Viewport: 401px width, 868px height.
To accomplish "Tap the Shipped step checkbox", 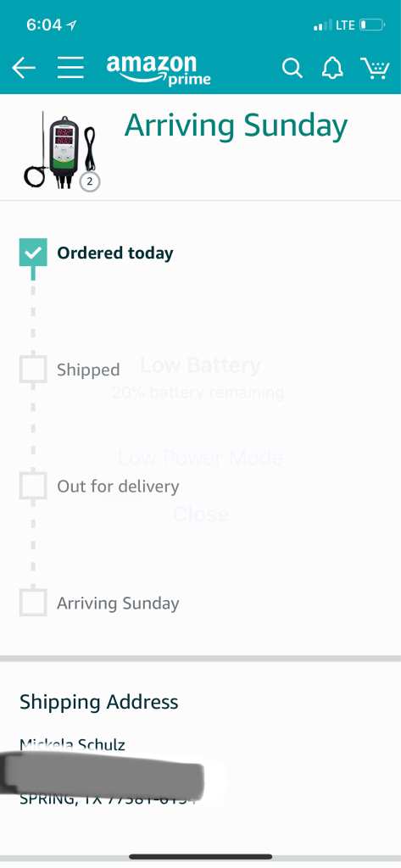I will (x=33, y=370).
